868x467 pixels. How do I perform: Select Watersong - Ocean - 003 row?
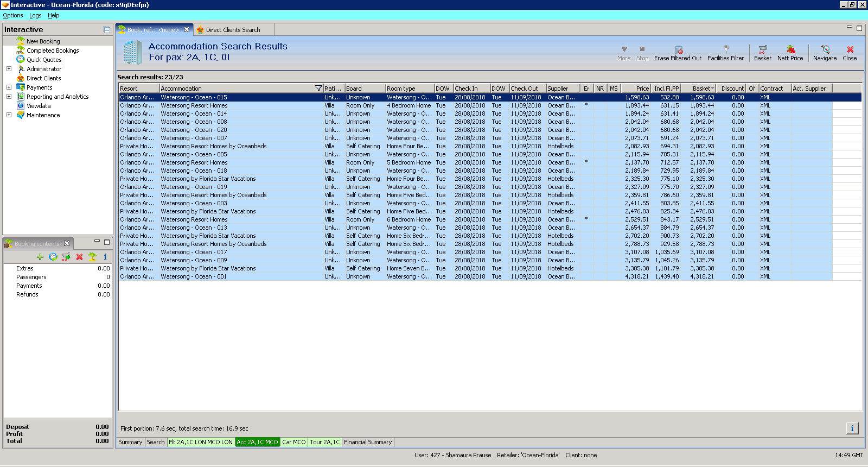point(475,203)
